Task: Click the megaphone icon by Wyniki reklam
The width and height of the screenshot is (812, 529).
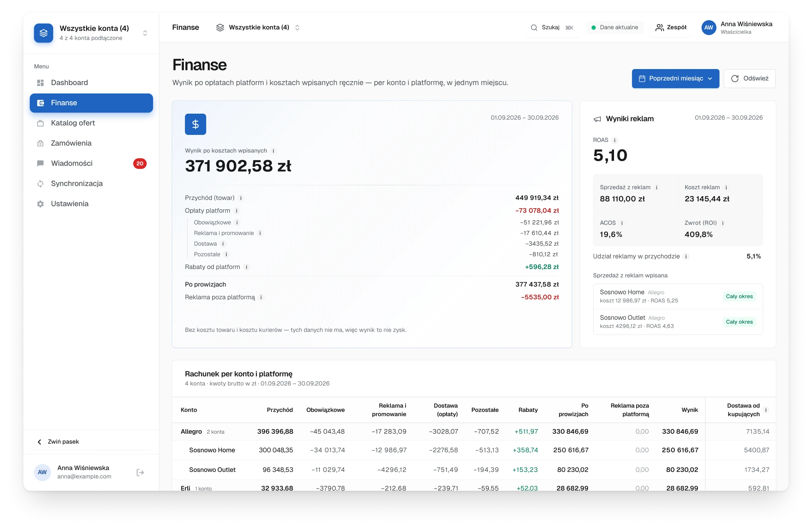Action: click(x=597, y=119)
